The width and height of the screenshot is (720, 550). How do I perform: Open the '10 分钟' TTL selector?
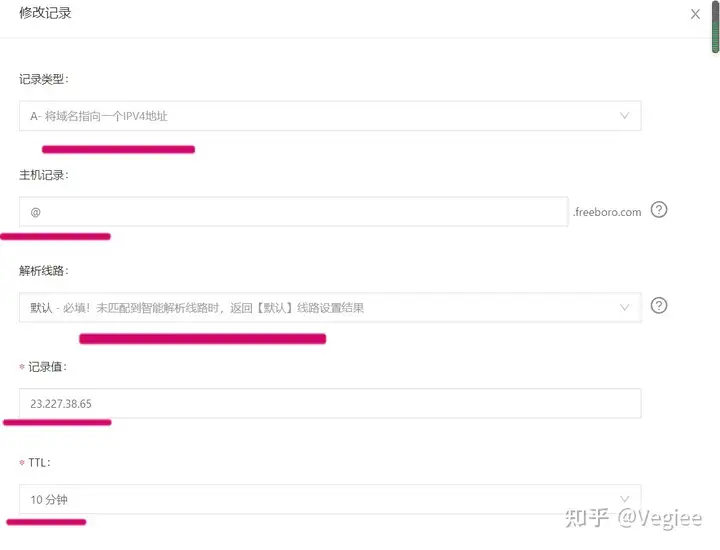click(330, 499)
